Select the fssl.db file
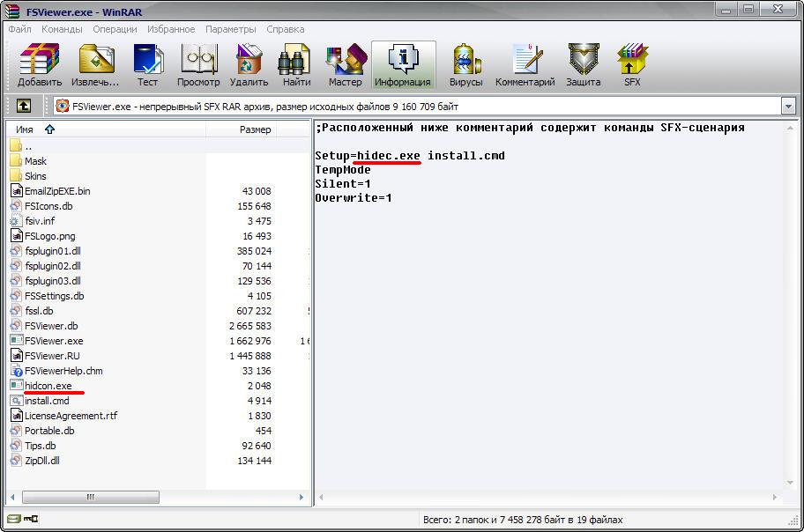Screen dimensions: 804x532 pyautogui.click(x=32, y=311)
